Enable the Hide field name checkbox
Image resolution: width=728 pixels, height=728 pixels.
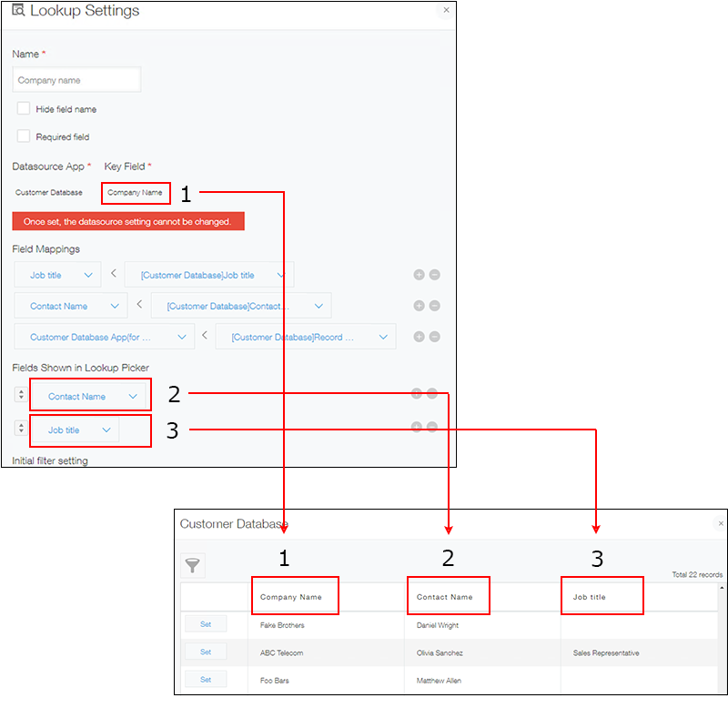point(23,108)
